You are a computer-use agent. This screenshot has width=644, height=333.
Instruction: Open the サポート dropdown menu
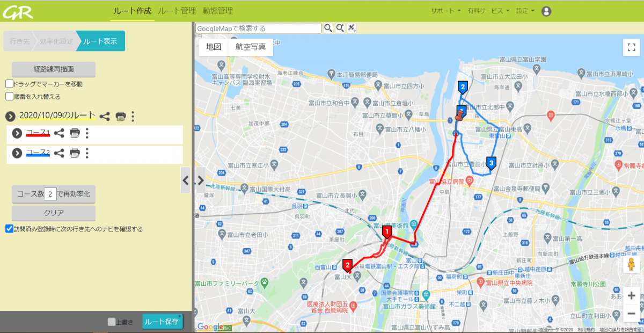[445, 11]
